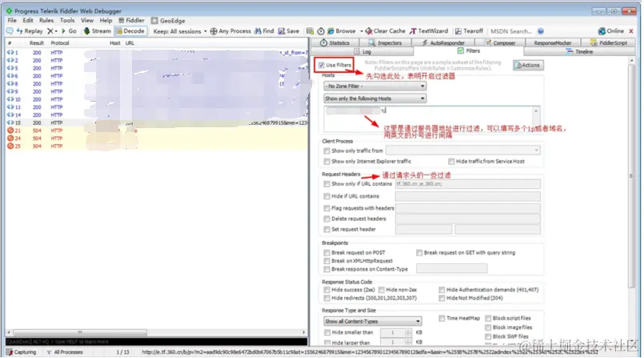
Task: Open the No Zone Filter dropdown
Action: click(374, 86)
